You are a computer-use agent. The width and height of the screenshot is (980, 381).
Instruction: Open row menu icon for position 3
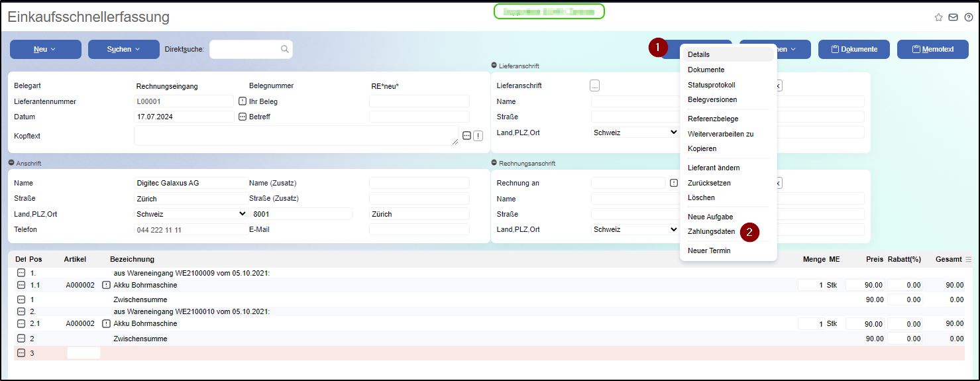(21, 353)
